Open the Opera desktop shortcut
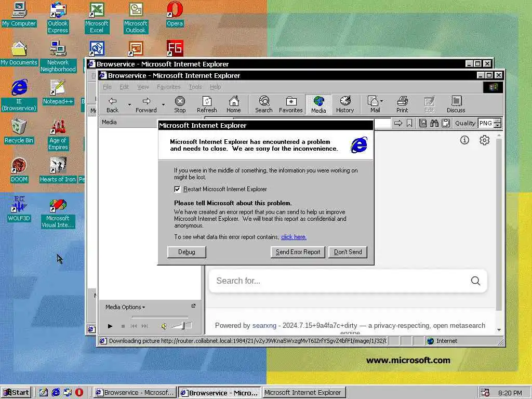532x399 pixels. (175, 14)
